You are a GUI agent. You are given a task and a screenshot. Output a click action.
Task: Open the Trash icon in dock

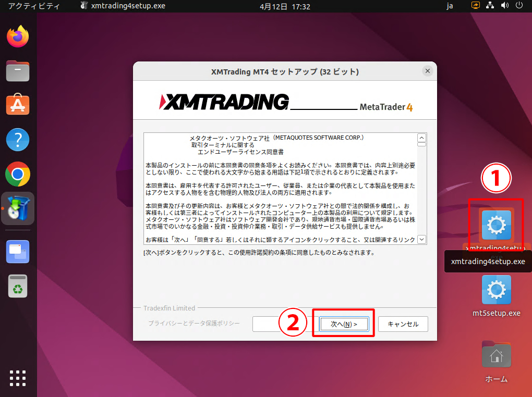click(x=18, y=286)
